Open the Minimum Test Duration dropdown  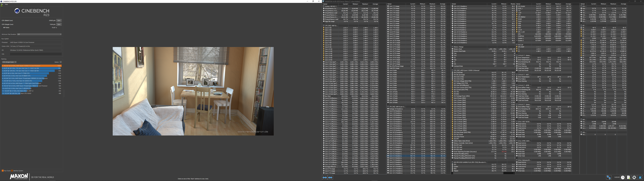click(x=39, y=34)
